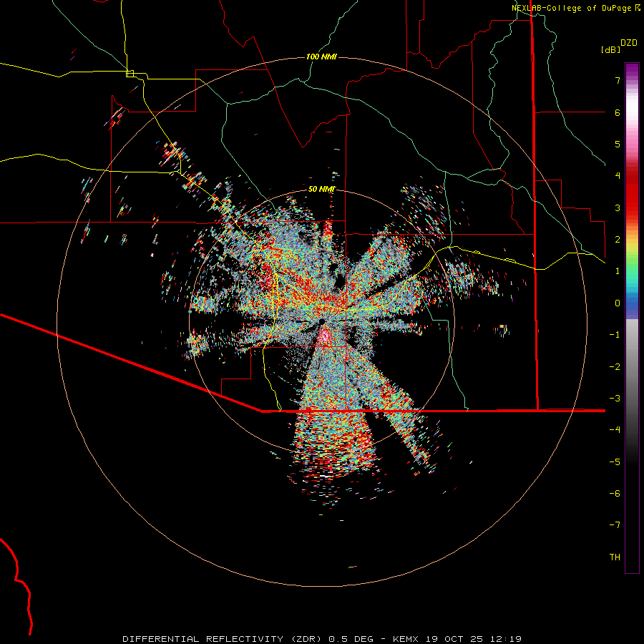Viewport: 644px width, 644px height.
Task: Click the scale value "-2"
Action: coord(615,366)
